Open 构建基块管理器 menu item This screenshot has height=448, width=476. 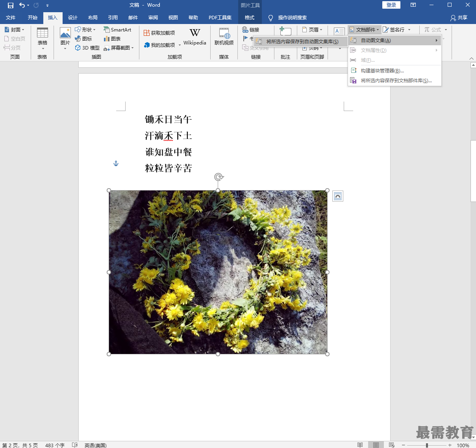(x=395, y=70)
